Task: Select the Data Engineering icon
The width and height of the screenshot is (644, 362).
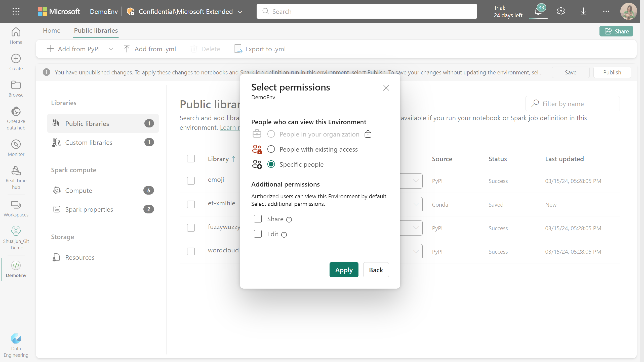Action: pyautogui.click(x=16, y=339)
